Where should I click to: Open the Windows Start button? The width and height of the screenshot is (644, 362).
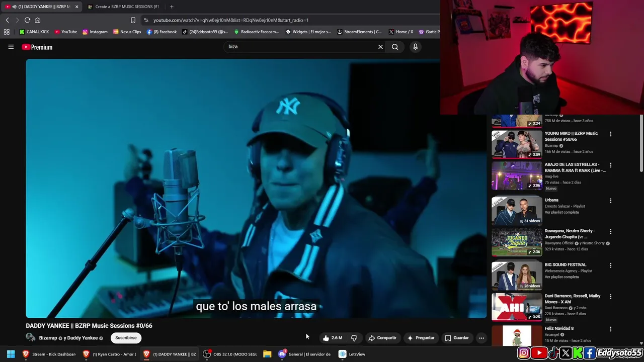[x=11, y=354]
